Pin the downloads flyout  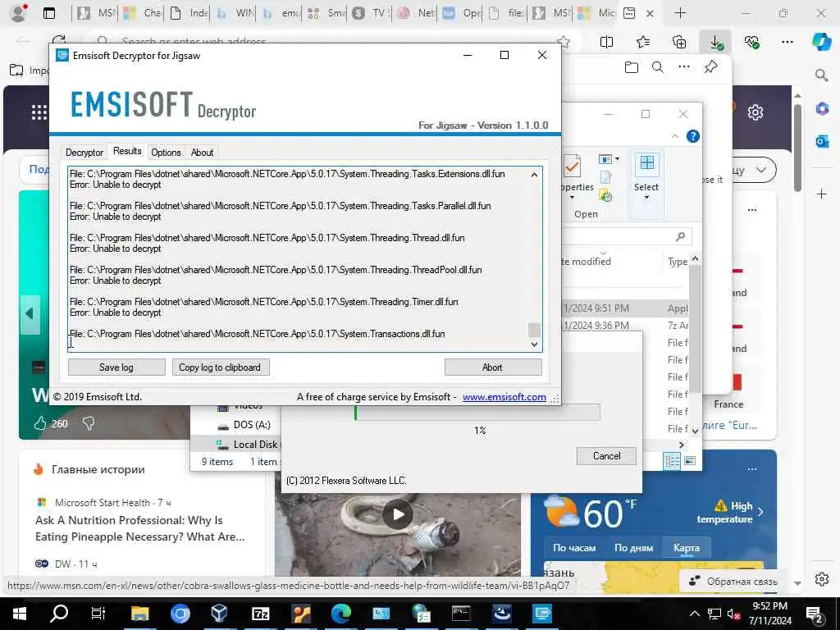point(711,67)
